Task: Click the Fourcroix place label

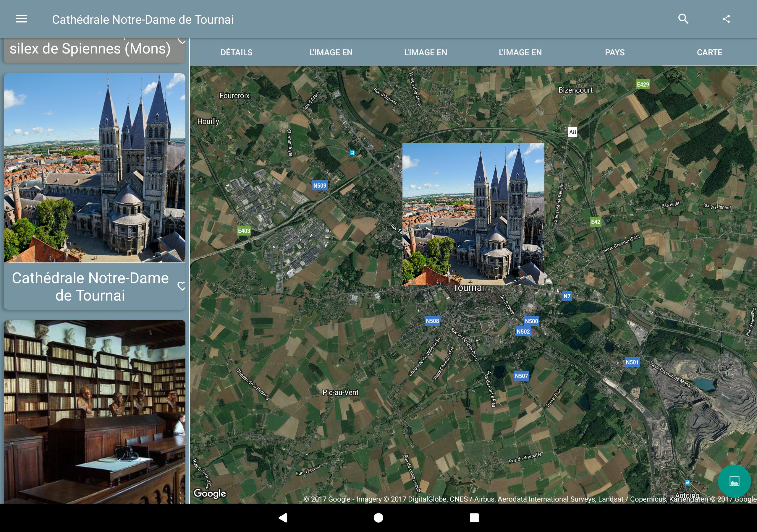Action: click(234, 95)
